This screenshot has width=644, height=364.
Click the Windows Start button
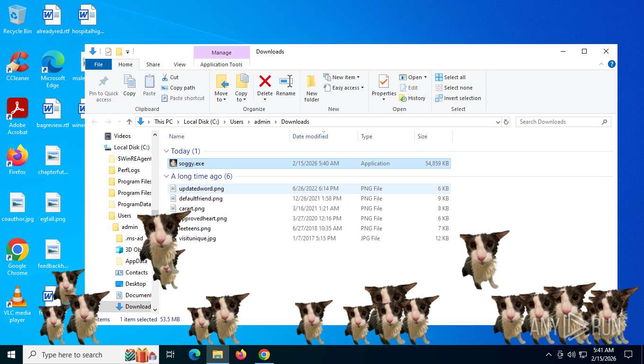[x=11, y=355]
